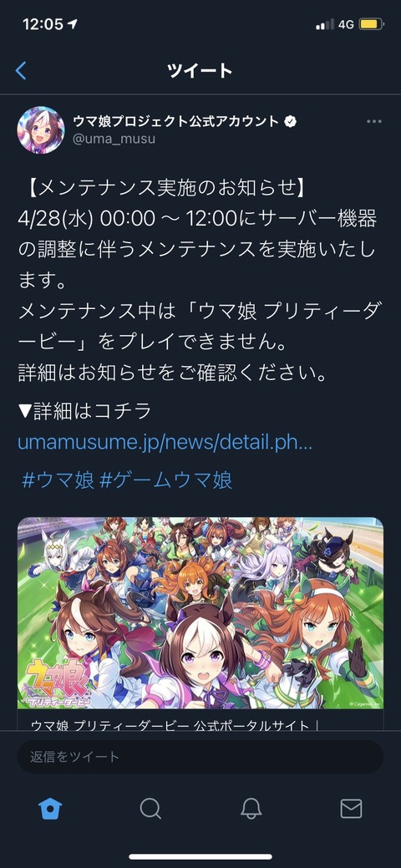Open the Home tab icon
This screenshot has width=401, height=868.
coord(50,808)
